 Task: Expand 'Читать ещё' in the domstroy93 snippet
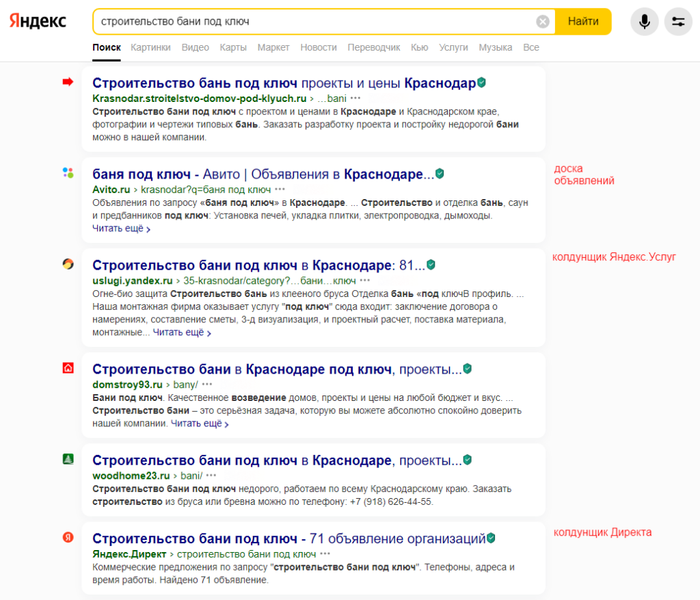pos(200,423)
